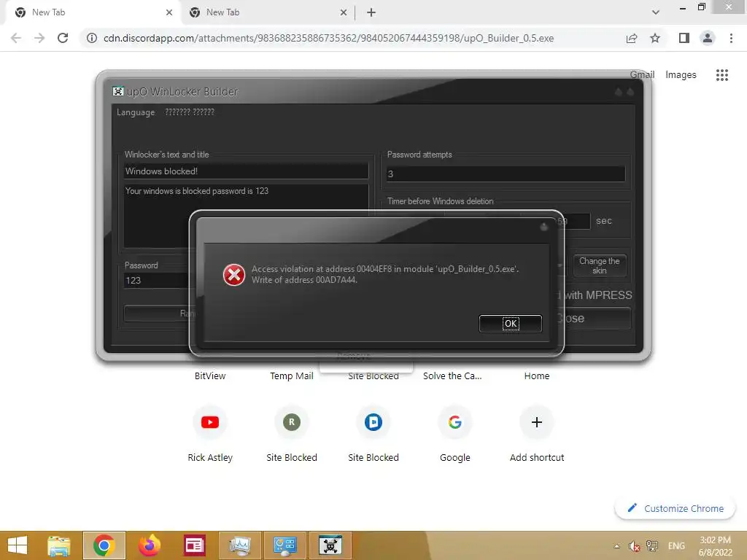Screen dimensions: 747x560
Task: Click the upO WinLocker Builder title icon
Action: click(117, 91)
